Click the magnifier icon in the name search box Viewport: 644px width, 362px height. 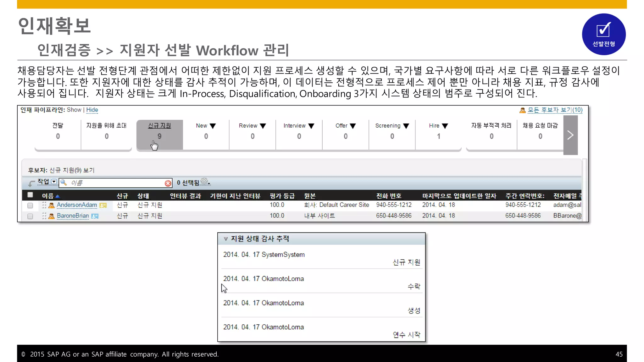64,183
